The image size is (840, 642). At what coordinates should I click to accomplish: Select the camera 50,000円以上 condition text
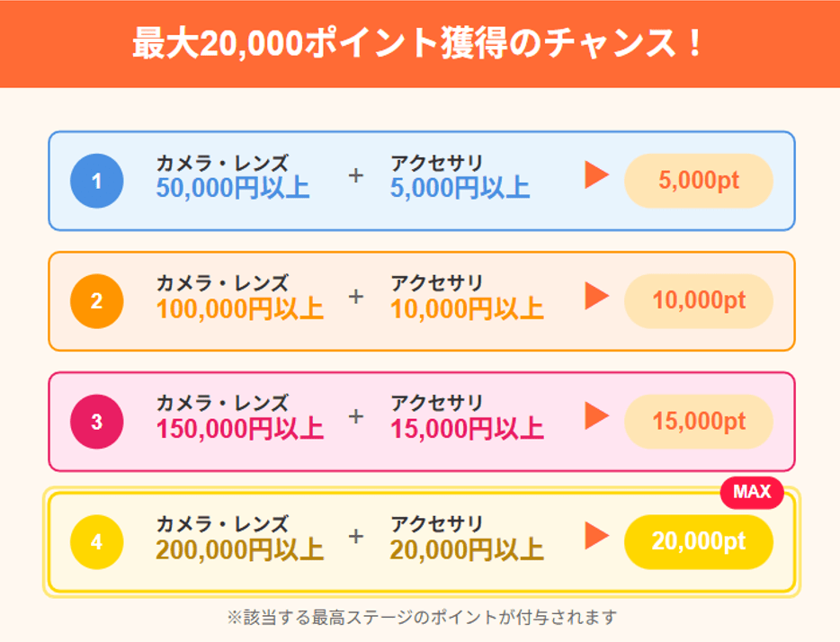click(x=232, y=188)
